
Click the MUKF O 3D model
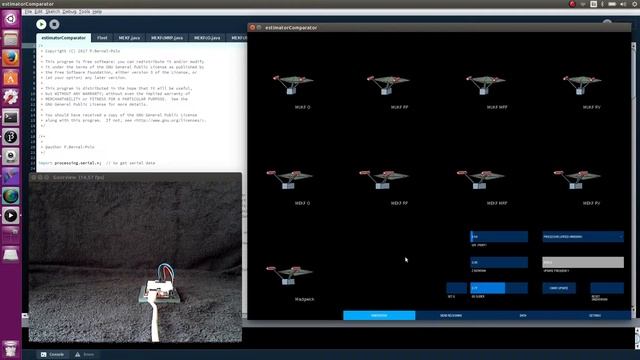[293, 84]
